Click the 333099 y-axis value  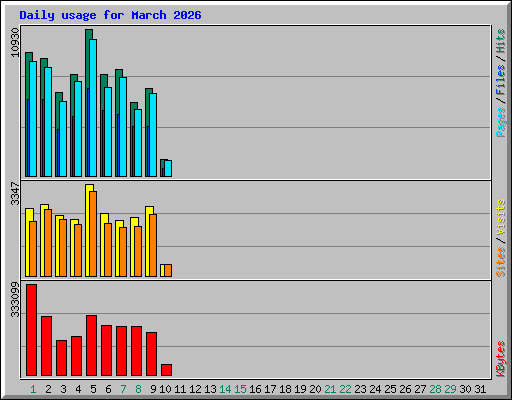tap(15, 299)
